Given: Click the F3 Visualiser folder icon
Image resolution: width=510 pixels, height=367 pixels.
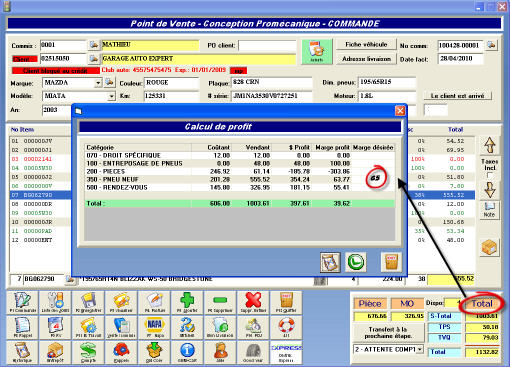Looking at the screenshot, I should 121,302.
